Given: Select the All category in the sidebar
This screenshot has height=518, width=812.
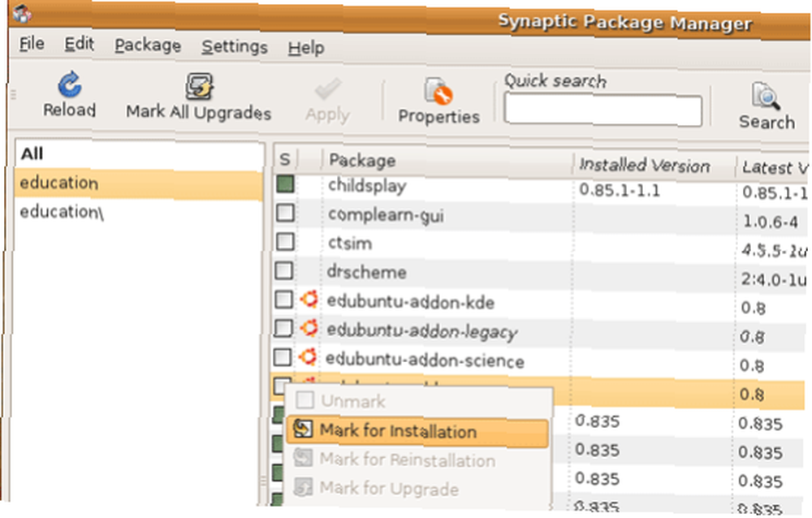Looking at the screenshot, I should tap(32, 153).
